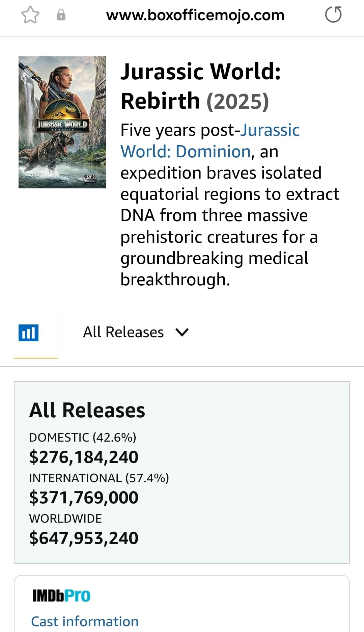The image size is (364, 632).
Task: Tap the international gross $371,769,000 figure
Action: point(84,498)
